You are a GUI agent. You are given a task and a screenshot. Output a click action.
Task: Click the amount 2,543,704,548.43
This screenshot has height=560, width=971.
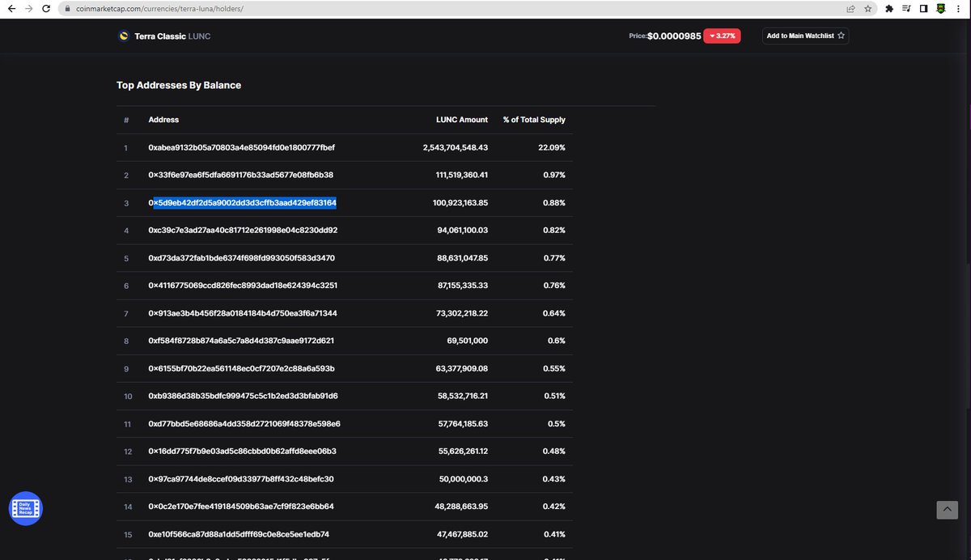point(456,148)
